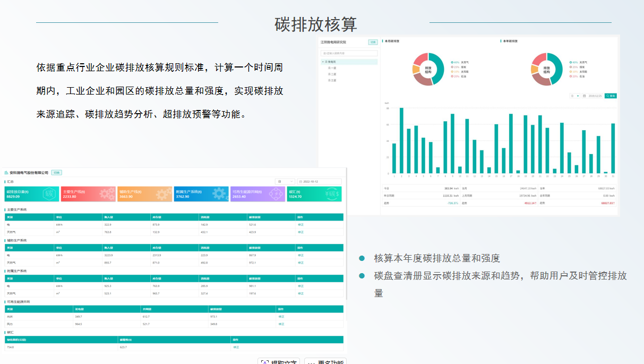Click the tree search input field

coord(349,54)
